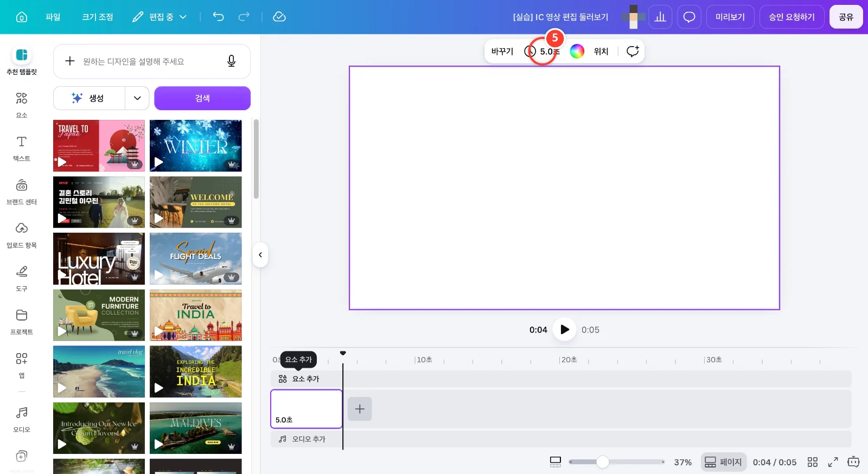Select the Travel to Japan template

point(99,146)
